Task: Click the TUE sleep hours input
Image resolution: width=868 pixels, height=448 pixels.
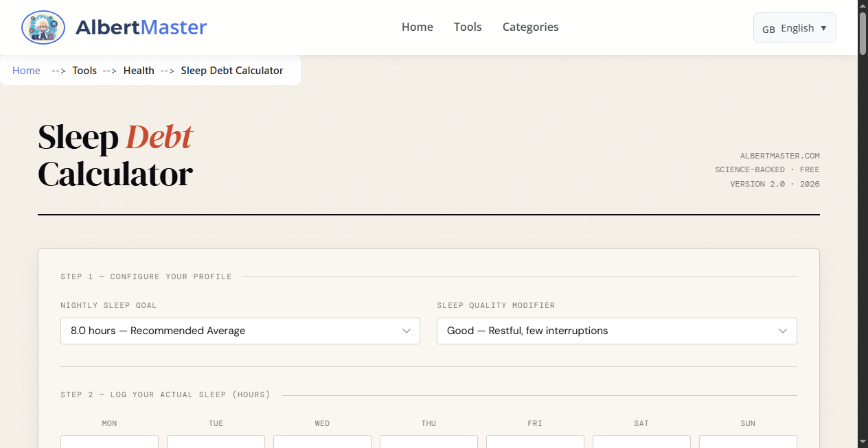Action: [x=216, y=444]
